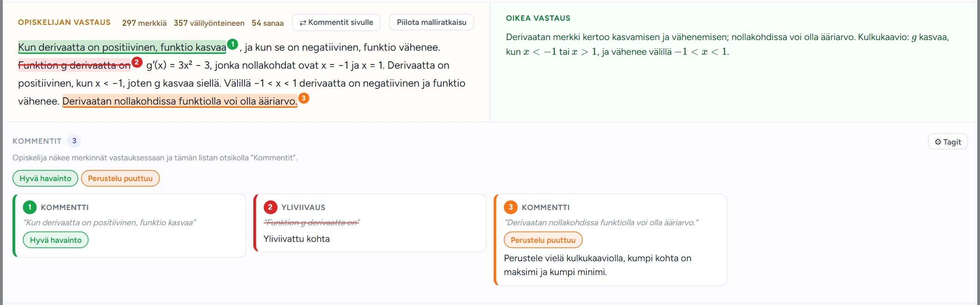Click orange number badge on comment card 3
Screen dimensions: 980x305
coord(511,207)
